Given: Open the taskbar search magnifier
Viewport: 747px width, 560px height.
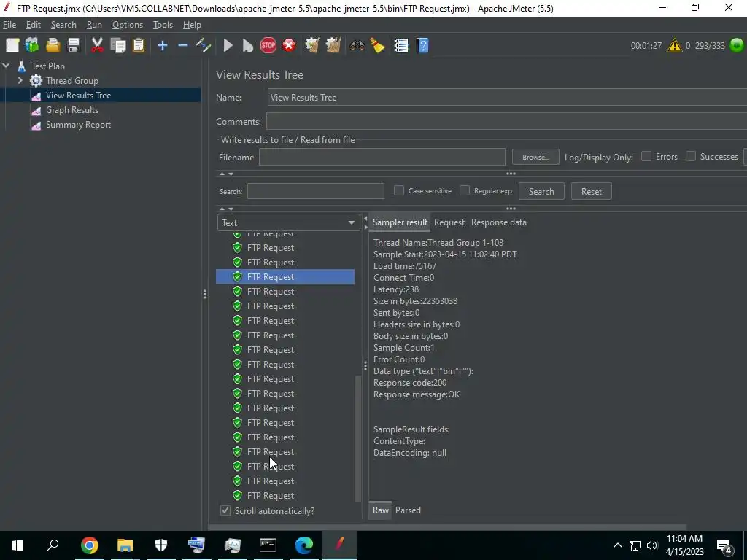Looking at the screenshot, I should [x=53, y=545].
